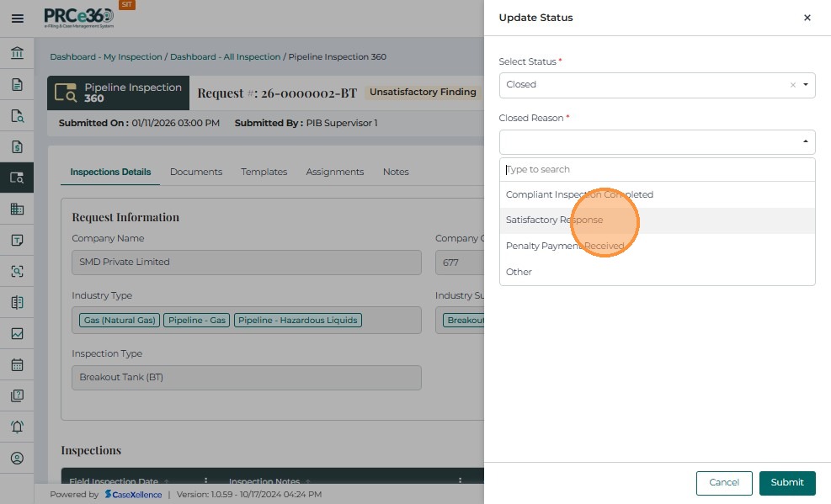831x504 pixels.
Task: Open the help question-mark sidebar icon
Action: (x=17, y=396)
